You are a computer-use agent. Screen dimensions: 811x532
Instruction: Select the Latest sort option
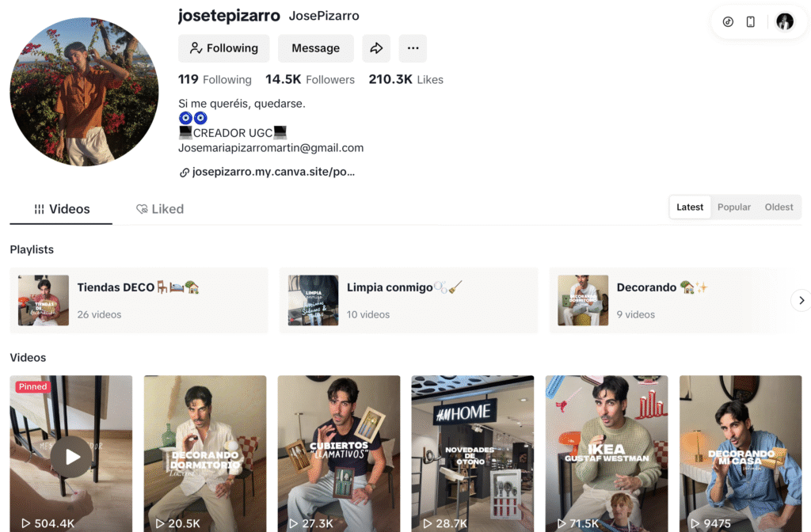coord(690,207)
